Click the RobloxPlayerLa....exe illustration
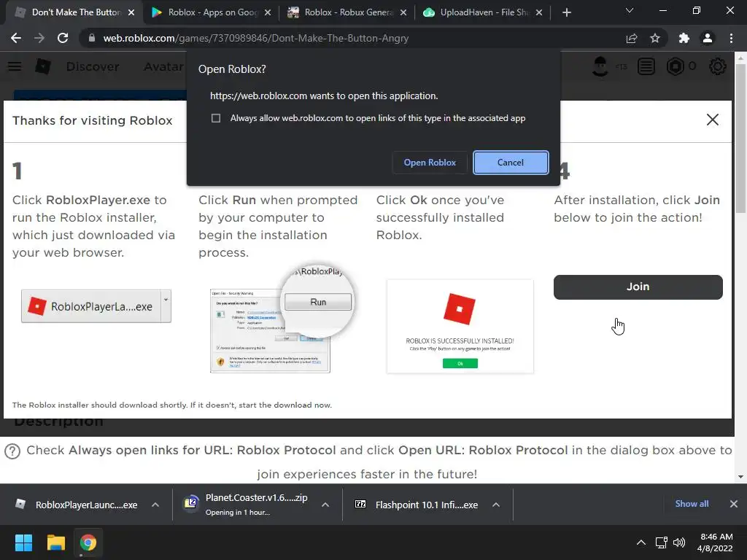Screen dimensions: 747x560 (x=96, y=306)
